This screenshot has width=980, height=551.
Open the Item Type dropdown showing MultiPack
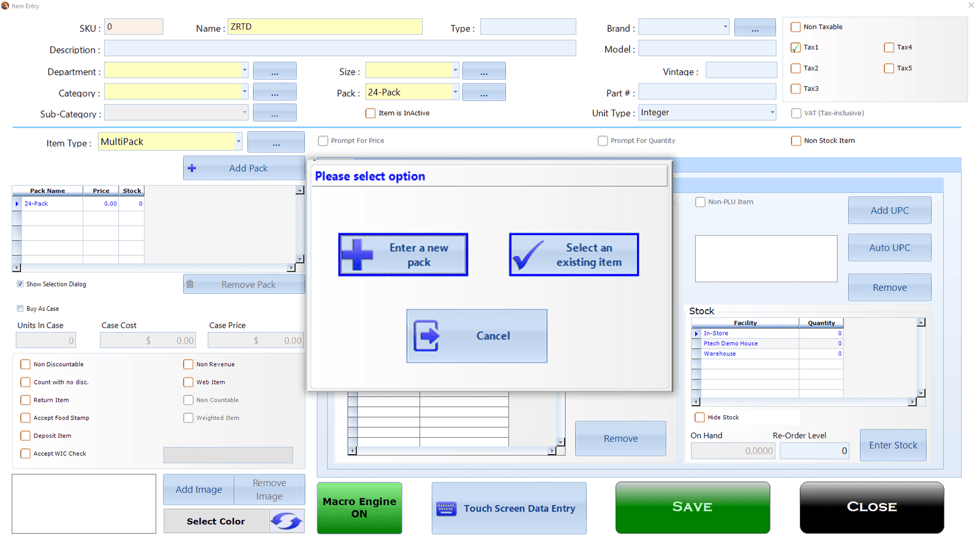click(238, 141)
